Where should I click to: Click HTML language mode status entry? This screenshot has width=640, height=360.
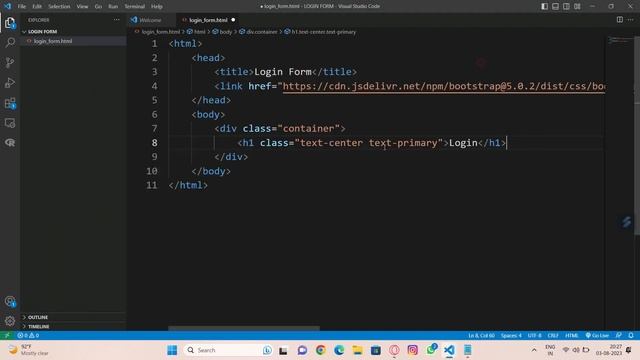[572, 335]
